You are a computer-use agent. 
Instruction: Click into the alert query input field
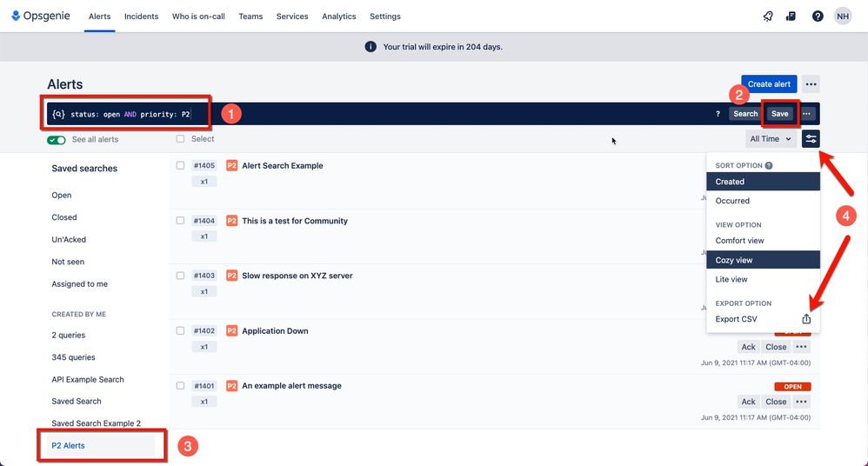[x=388, y=114]
